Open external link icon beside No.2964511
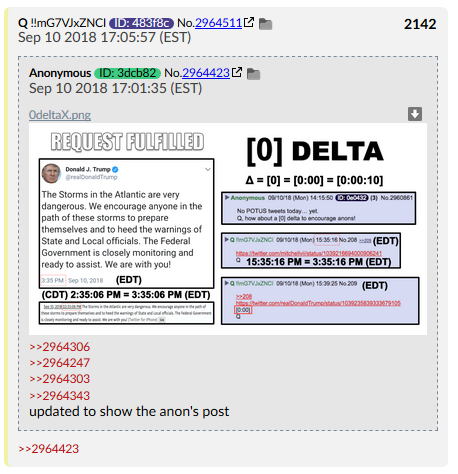458x474 pixels. (249, 22)
